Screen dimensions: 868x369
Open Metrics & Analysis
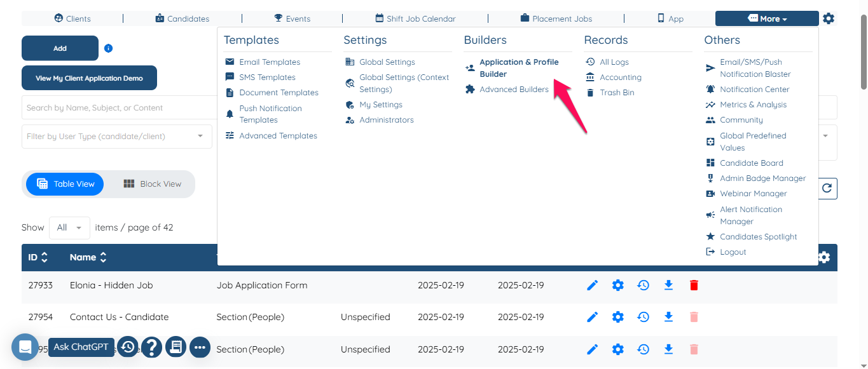(753, 105)
